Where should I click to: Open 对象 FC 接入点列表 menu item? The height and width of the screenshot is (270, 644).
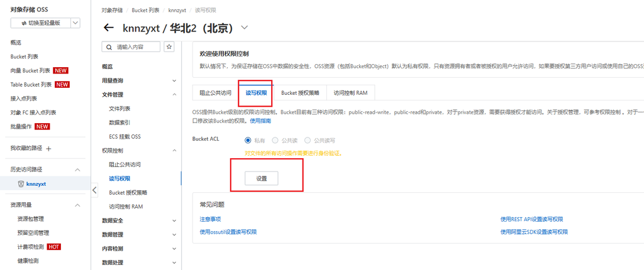point(33,112)
